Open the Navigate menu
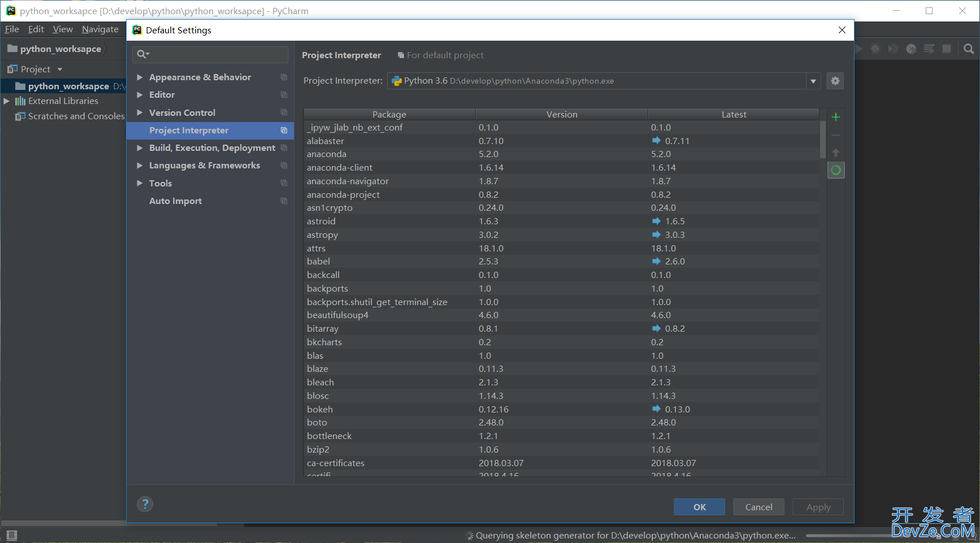The height and width of the screenshot is (543, 980). pos(100,29)
